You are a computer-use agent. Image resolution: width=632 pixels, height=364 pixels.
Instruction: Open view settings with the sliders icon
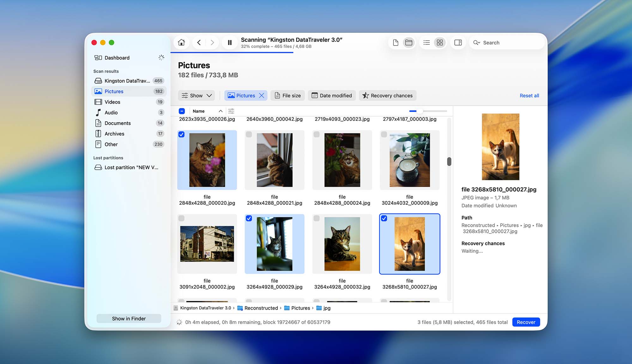coord(231,111)
